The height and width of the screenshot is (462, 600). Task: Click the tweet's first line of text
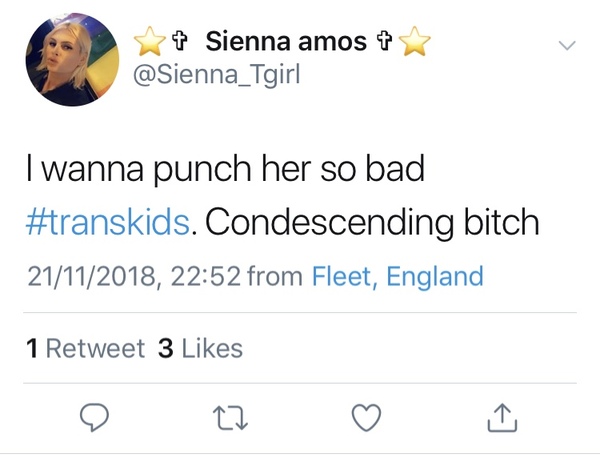coord(226,170)
